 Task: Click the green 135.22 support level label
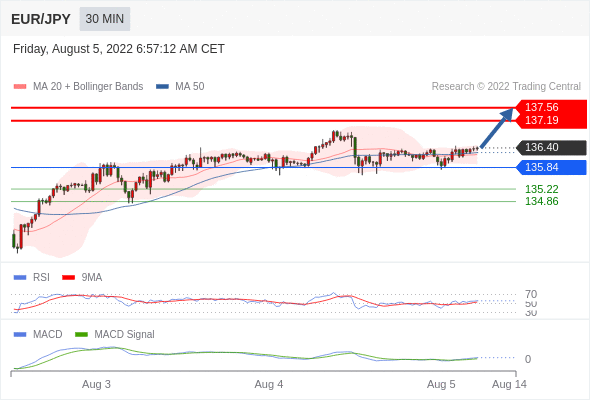(541, 189)
